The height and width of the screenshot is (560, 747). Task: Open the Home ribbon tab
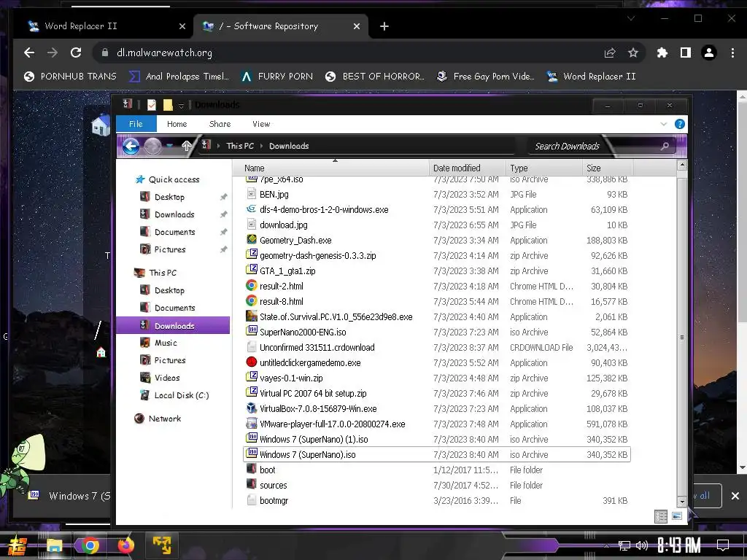coord(177,124)
